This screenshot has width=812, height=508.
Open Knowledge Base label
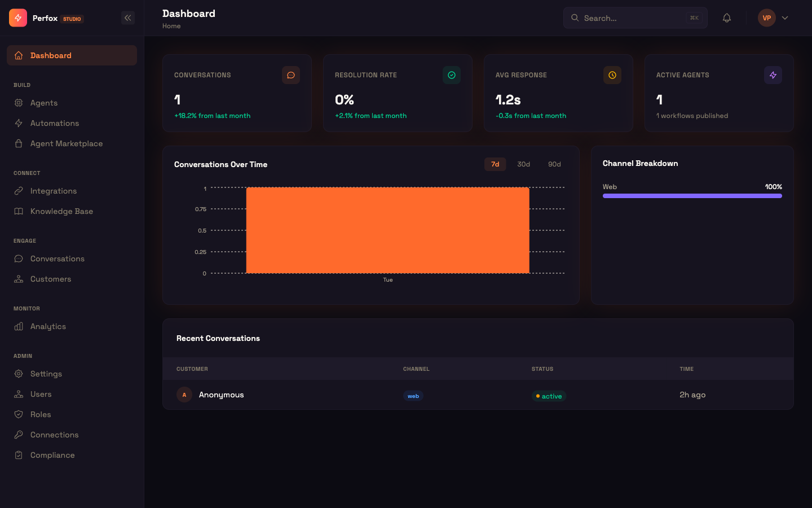coord(61,211)
